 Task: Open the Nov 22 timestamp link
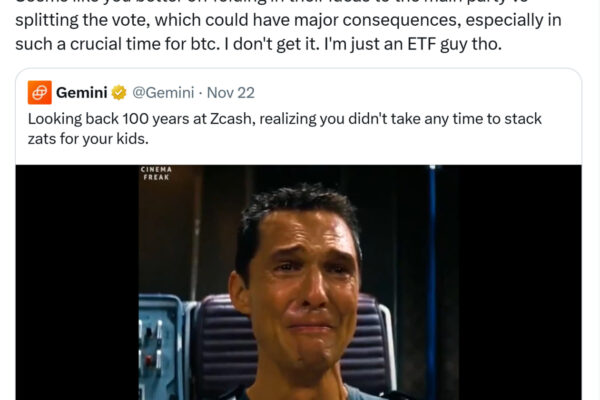point(232,93)
